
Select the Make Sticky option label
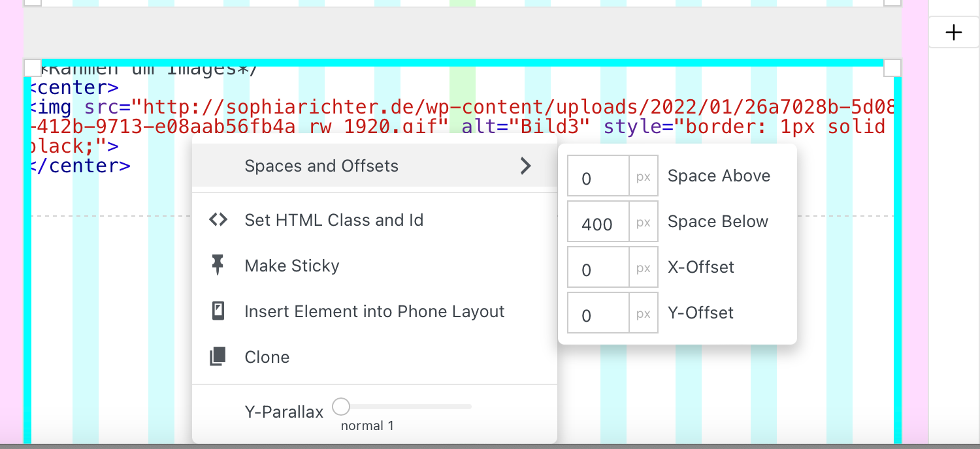(292, 266)
